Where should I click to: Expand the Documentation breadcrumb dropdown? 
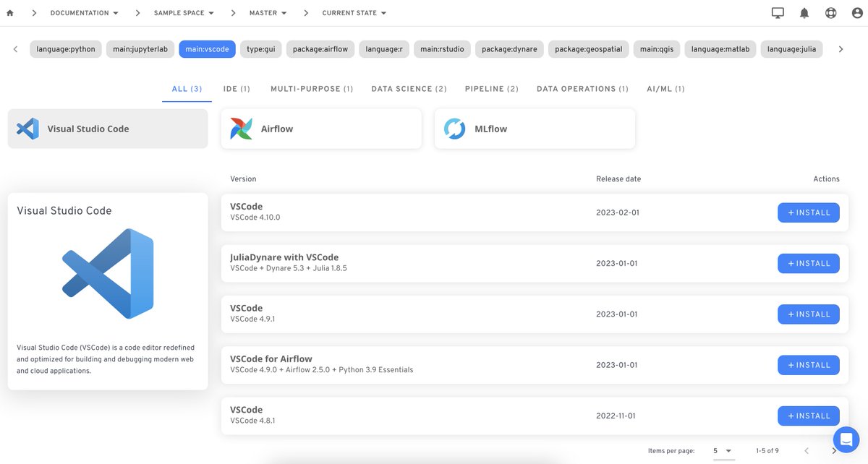(x=84, y=13)
